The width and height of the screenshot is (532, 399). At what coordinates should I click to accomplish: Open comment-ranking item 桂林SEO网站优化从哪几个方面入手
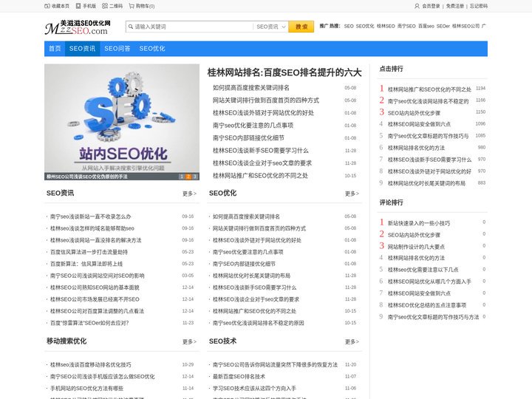pos(429,282)
